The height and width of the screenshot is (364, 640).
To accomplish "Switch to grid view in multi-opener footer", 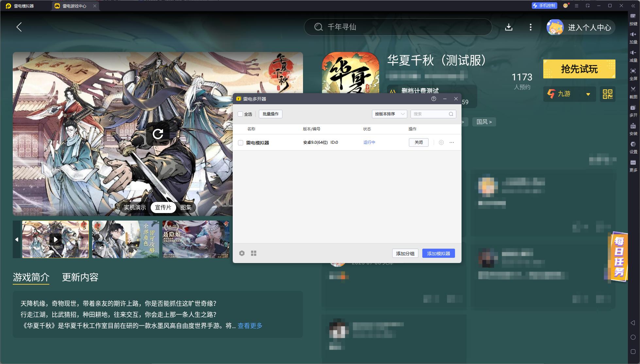I will coord(254,253).
